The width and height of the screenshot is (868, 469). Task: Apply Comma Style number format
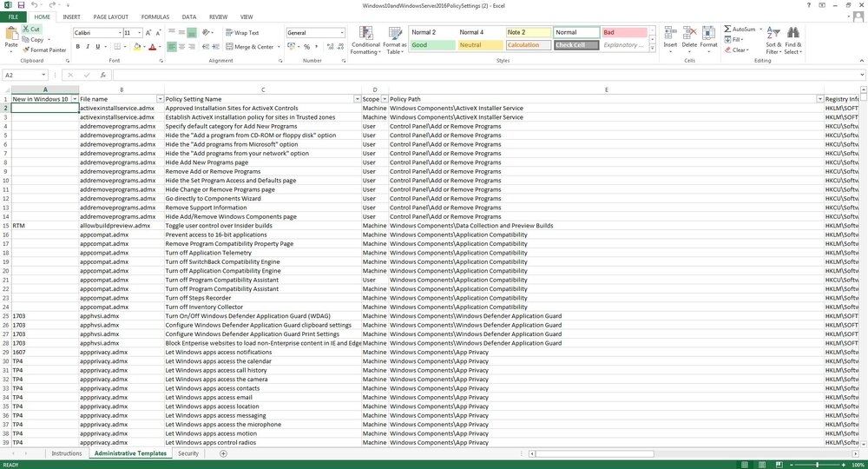[317, 47]
